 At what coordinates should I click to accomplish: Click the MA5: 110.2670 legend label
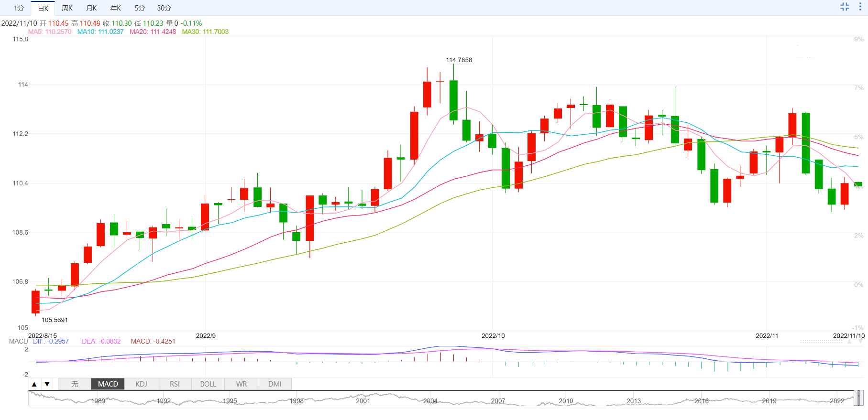pos(50,32)
